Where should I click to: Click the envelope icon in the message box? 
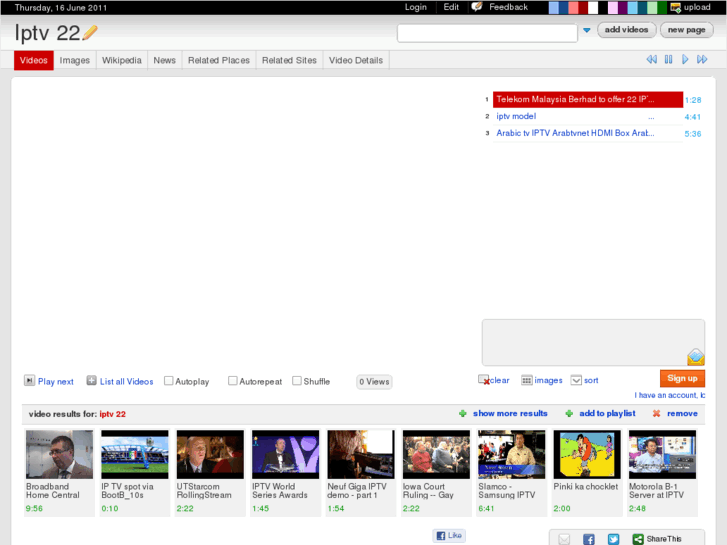[x=696, y=357]
